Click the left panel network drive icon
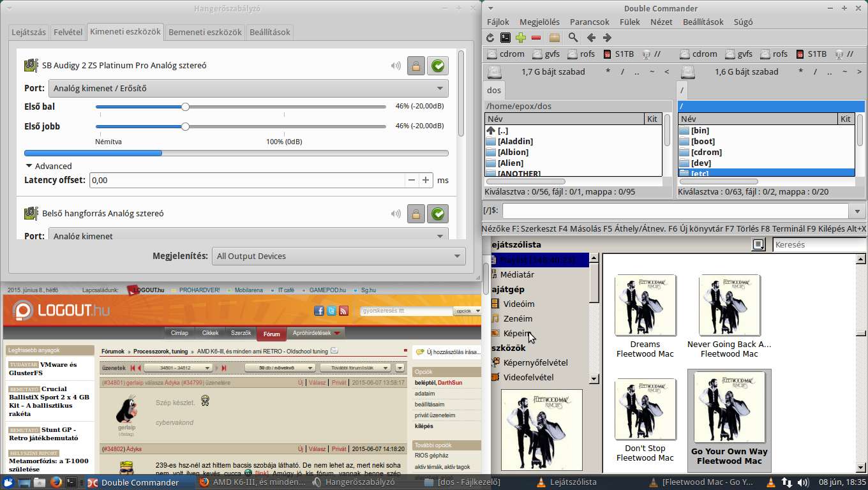 point(651,54)
